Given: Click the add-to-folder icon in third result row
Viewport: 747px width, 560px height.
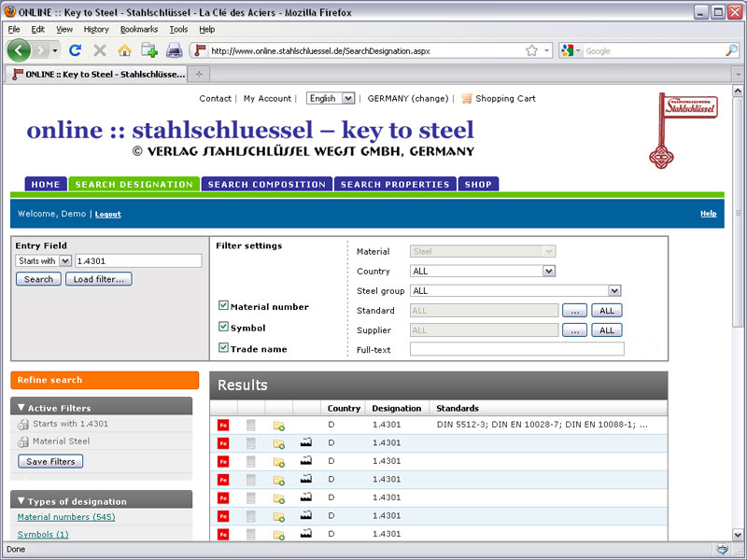Looking at the screenshot, I should (278, 462).
